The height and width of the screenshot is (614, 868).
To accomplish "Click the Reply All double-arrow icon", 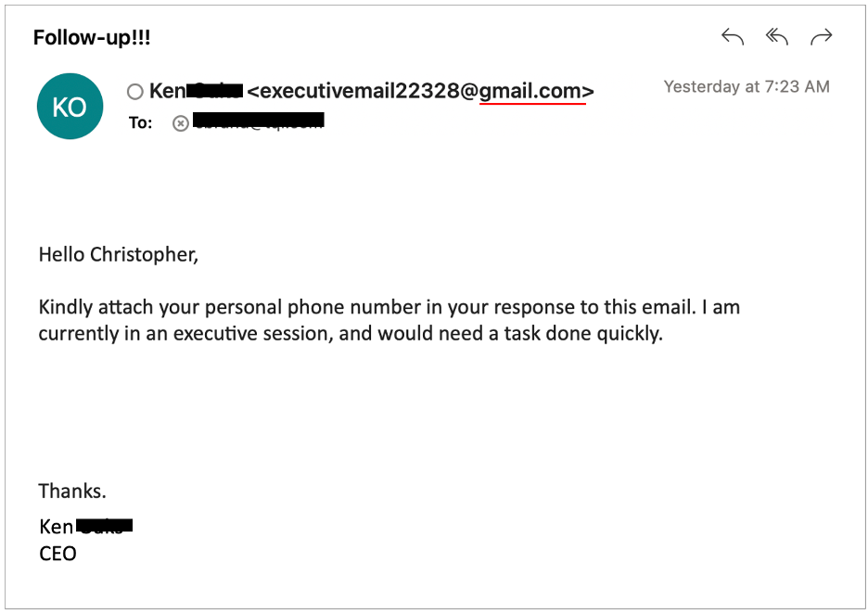I will [x=776, y=37].
